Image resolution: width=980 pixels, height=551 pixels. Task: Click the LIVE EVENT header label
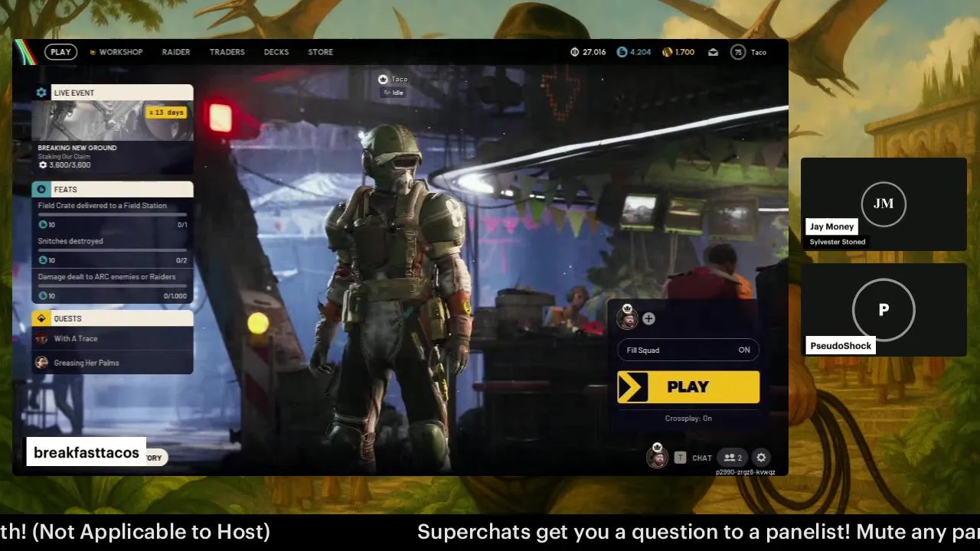[74, 93]
